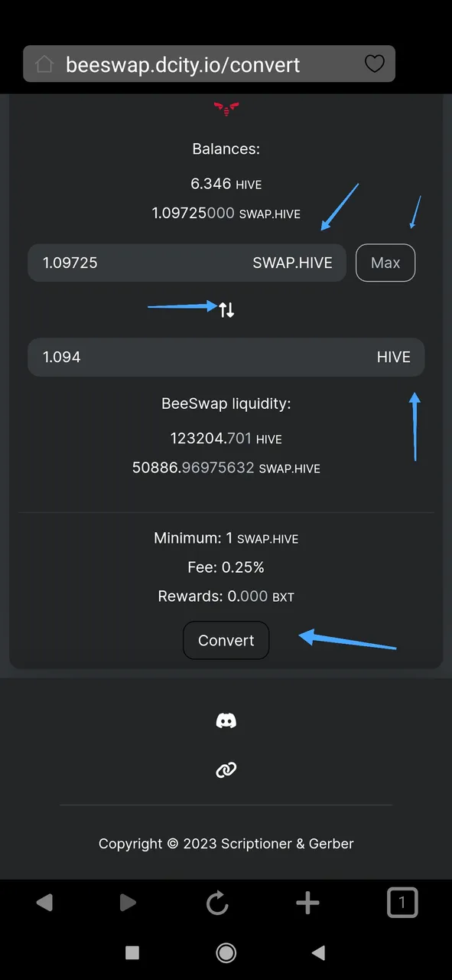The width and height of the screenshot is (452, 980).
Task: Open the beeswap.dcity.io/convert URL field
Action: [x=209, y=64]
